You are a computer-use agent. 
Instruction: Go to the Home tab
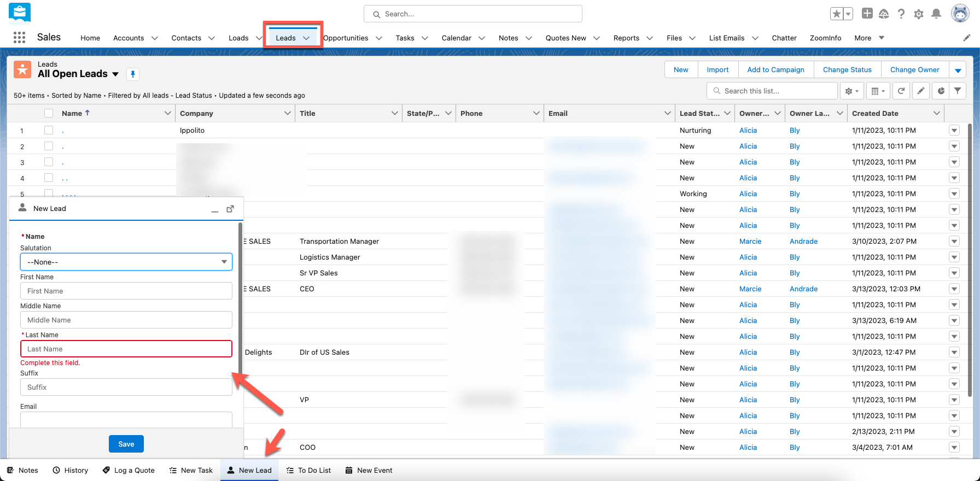pyautogui.click(x=90, y=38)
